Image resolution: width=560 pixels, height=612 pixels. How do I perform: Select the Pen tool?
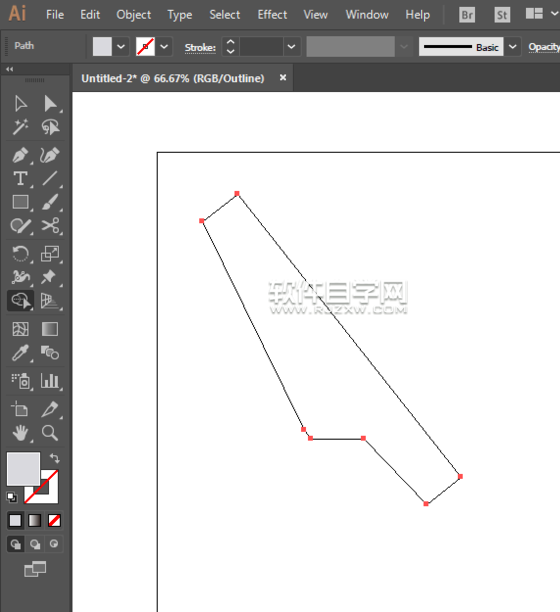coord(20,155)
